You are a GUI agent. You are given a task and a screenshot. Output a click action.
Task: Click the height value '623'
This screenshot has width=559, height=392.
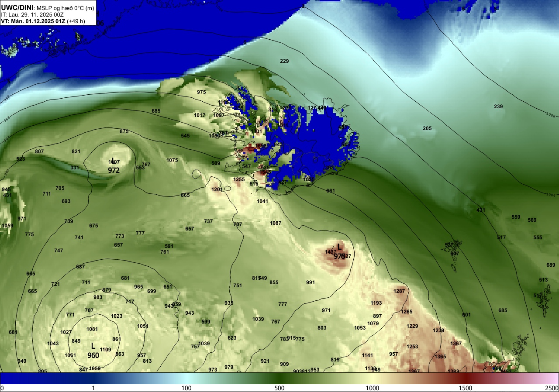coord(232,338)
